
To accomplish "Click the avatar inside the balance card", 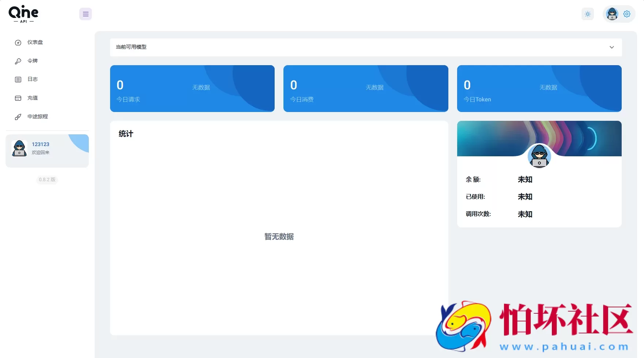I will [539, 156].
